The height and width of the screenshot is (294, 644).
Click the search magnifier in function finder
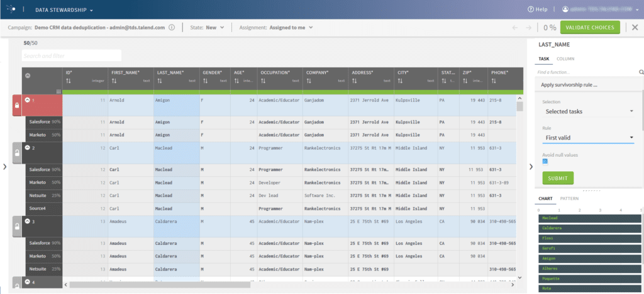point(641,73)
